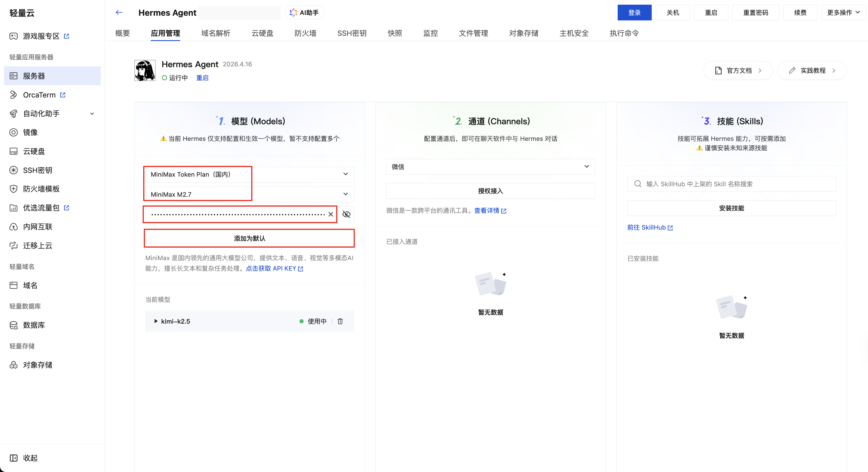Open 点击获取 API KEY link
The image size is (868, 472).
click(x=274, y=269)
